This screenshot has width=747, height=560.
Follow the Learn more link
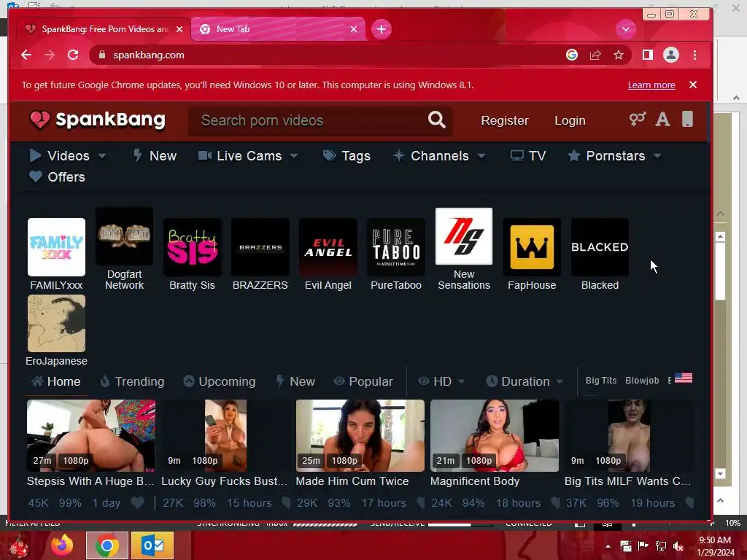tap(651, 85)
